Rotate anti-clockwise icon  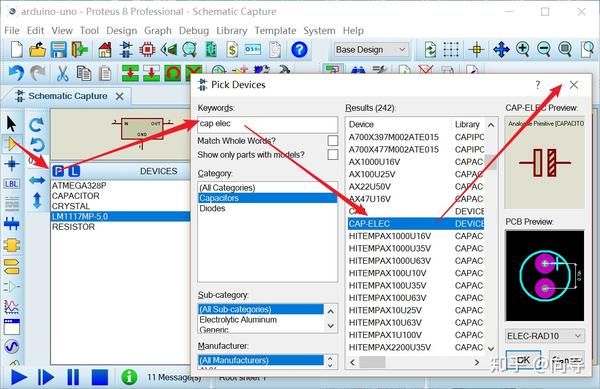pos(37,145)
